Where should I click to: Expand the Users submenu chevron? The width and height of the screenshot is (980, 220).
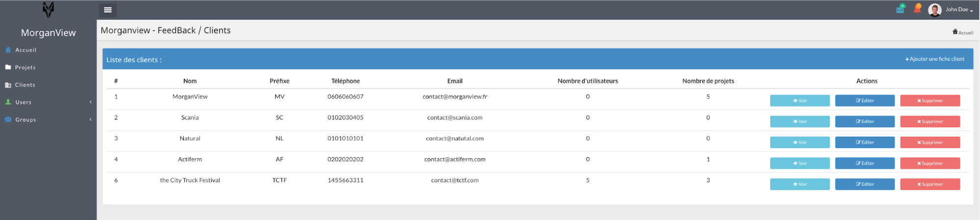coord(91,102)
